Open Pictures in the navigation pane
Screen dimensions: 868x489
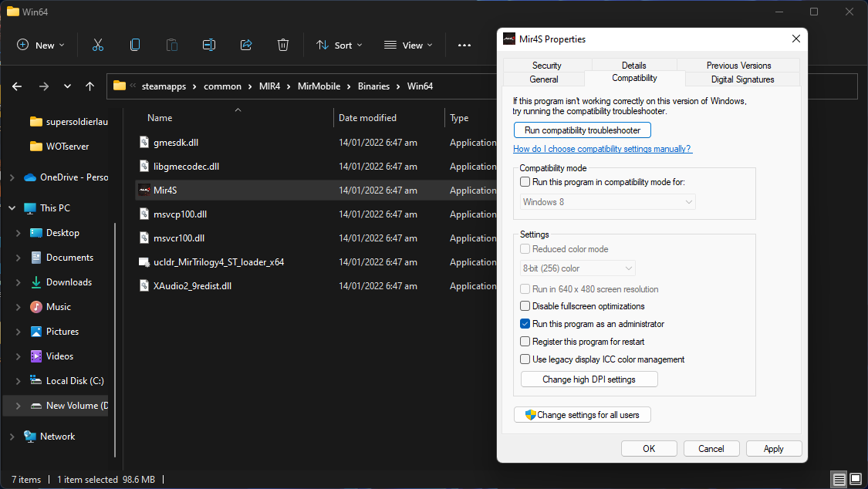click(x=62, y=332)
